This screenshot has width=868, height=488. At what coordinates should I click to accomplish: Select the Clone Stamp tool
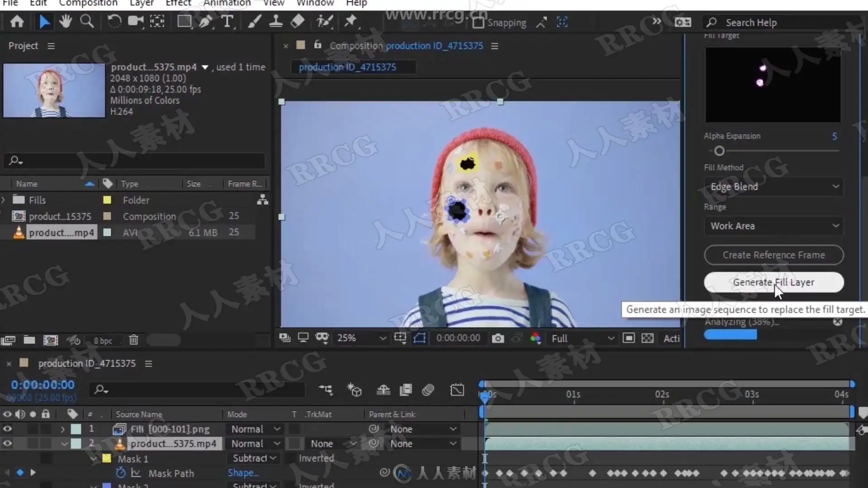tap(276, 21)
